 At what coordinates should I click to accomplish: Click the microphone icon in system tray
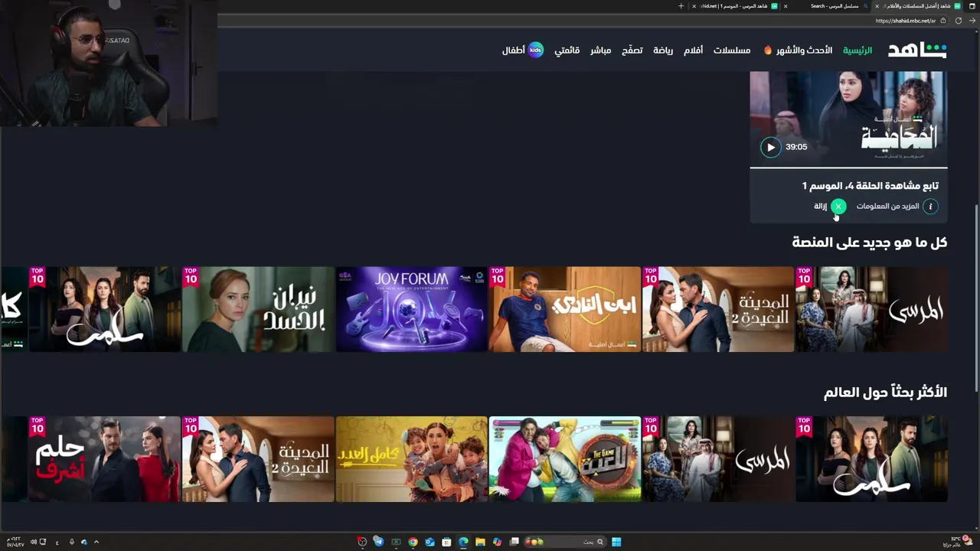[71, 542]
